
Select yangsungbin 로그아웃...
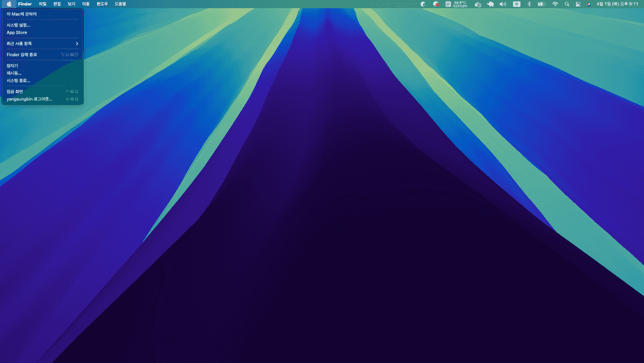click(42, 99)
